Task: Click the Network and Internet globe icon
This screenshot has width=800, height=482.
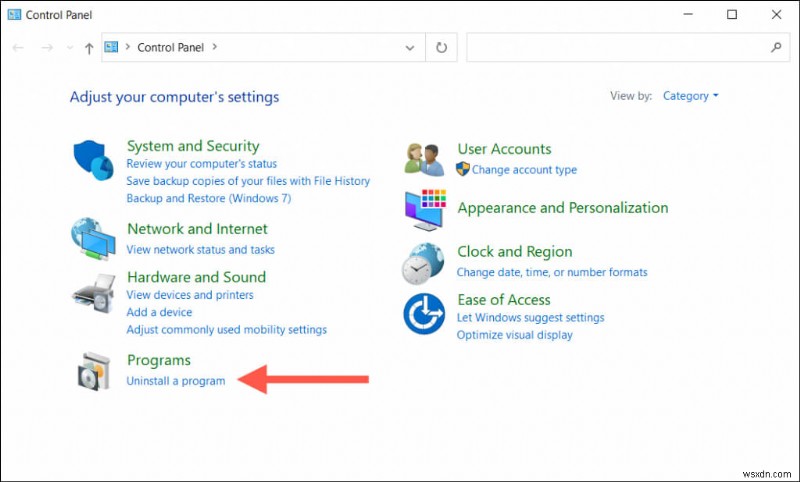Action: point(93,239)
